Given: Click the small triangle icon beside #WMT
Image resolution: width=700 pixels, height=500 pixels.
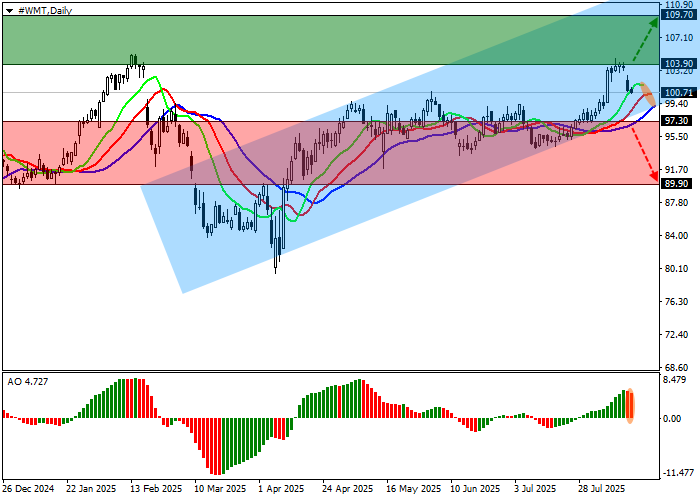Looking at the screenshot, I should pyautogui.click(x=10, y=8).
